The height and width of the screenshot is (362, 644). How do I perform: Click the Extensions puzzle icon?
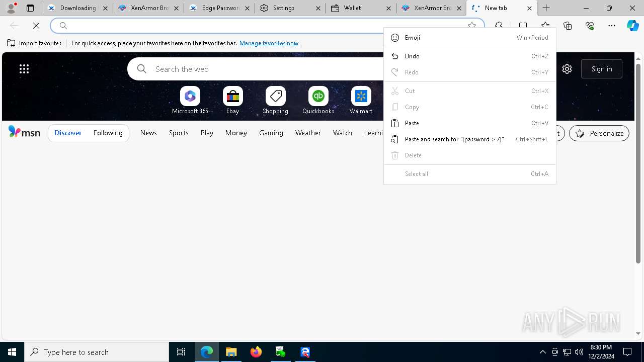point(499,26)
